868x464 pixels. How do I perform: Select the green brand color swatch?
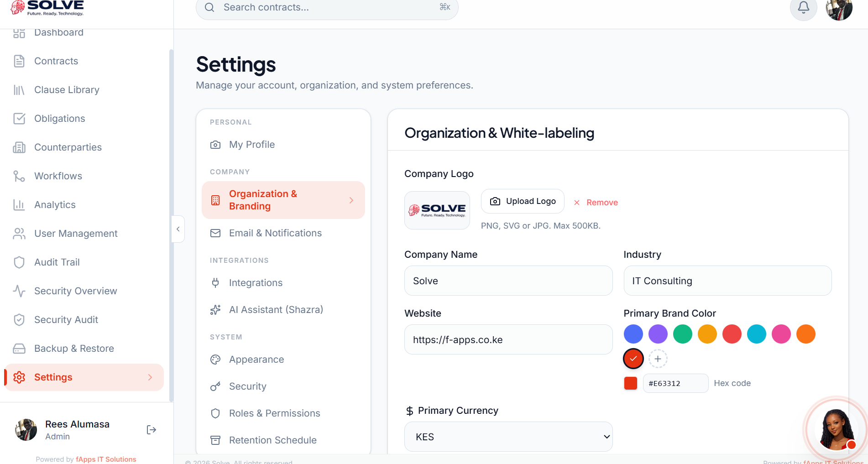tap(682, 334)
